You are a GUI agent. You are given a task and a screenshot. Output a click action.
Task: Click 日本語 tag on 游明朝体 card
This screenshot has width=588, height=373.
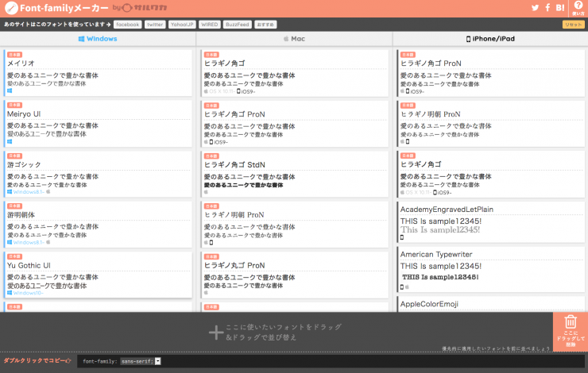14,206
